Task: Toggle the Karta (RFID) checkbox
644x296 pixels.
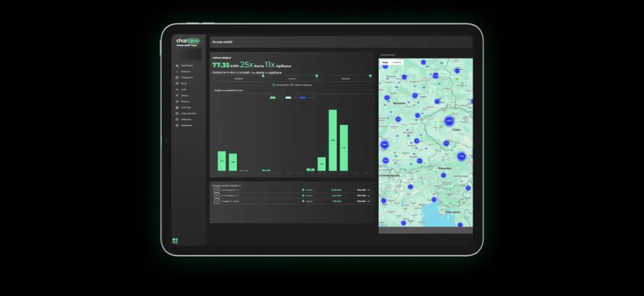Action: coord(274,85)
